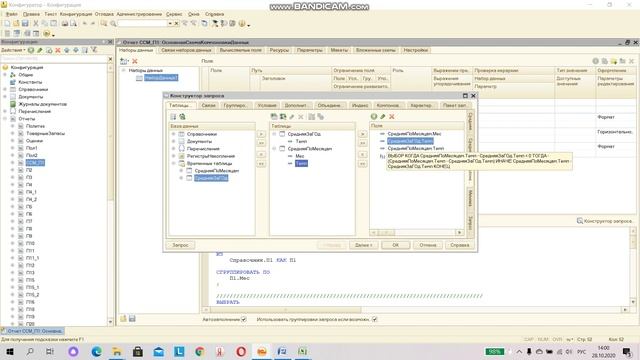Toggle Использовать группировки запроса checkbox
Viewport: 640px width, 360px height.
coord(375,319)
